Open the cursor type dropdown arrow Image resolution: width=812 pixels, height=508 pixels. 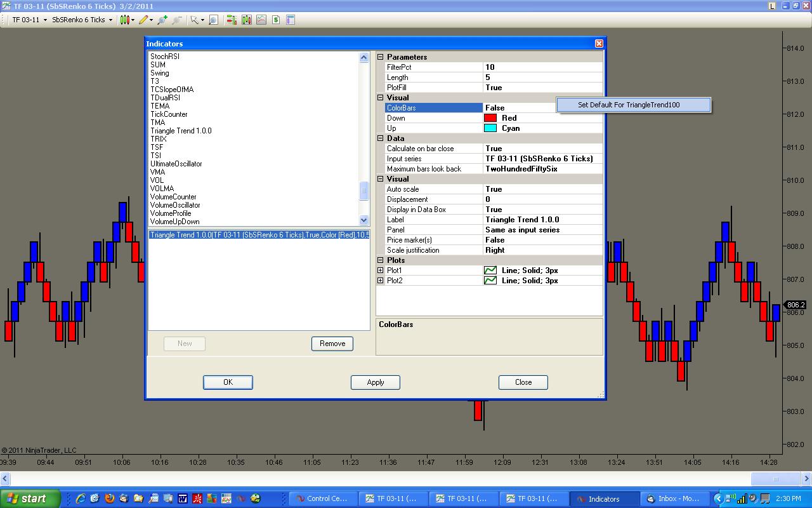(202, 20)
